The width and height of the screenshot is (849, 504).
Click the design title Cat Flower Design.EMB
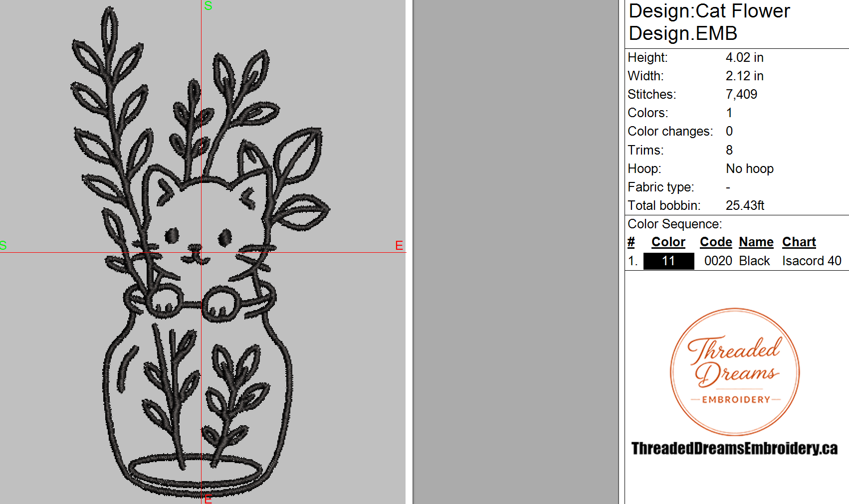pyautogui.click(x=709, y=22)
